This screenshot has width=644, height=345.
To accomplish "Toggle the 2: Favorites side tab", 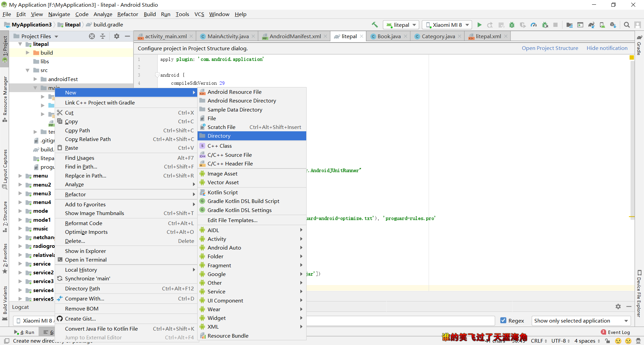I will [5, 259].
